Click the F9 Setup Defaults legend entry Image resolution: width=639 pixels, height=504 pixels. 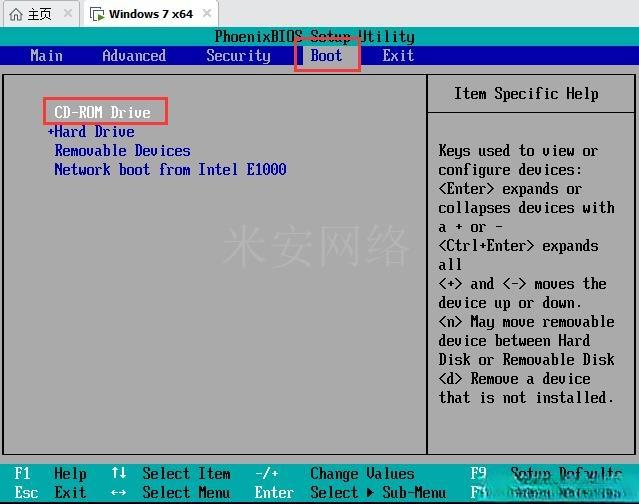546,473
